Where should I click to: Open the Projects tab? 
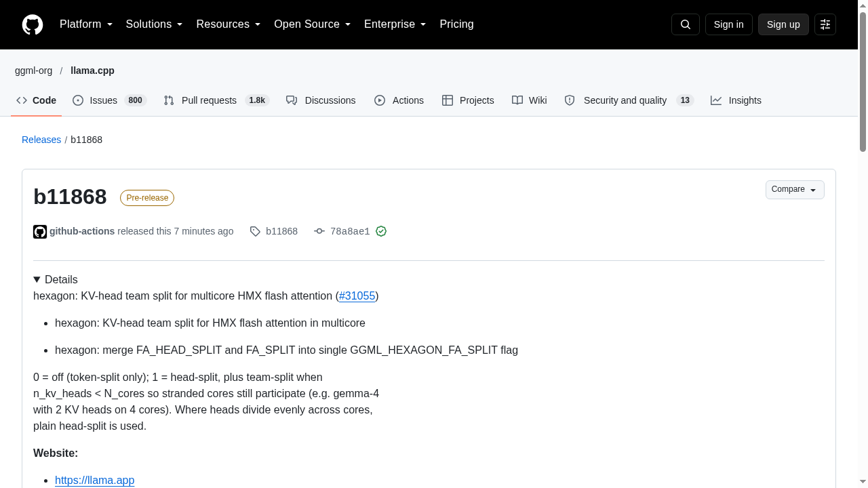468,100
